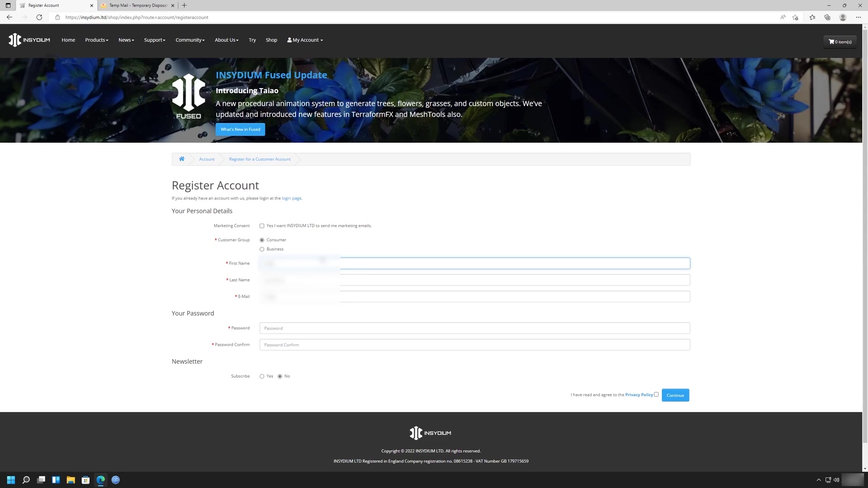The image size is (868, 488).
Task: Open the shopping cart items button
Action: (x=840, y=42)
